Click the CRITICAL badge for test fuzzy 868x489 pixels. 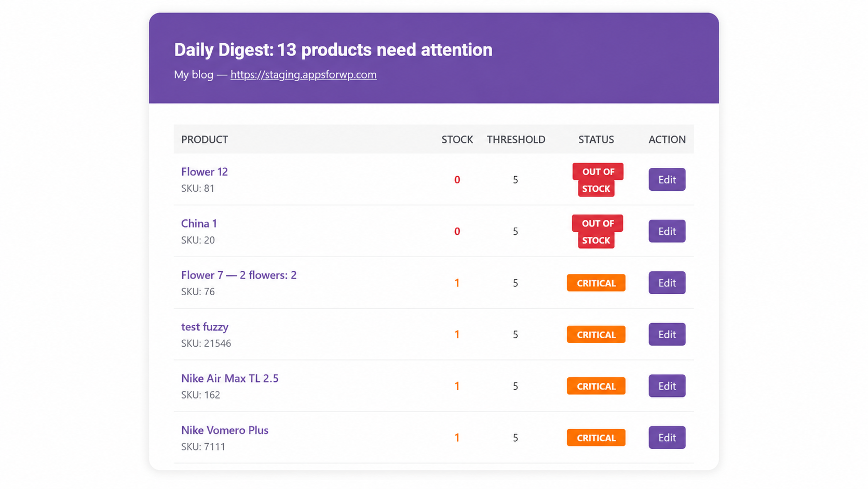tap(596, 335)
